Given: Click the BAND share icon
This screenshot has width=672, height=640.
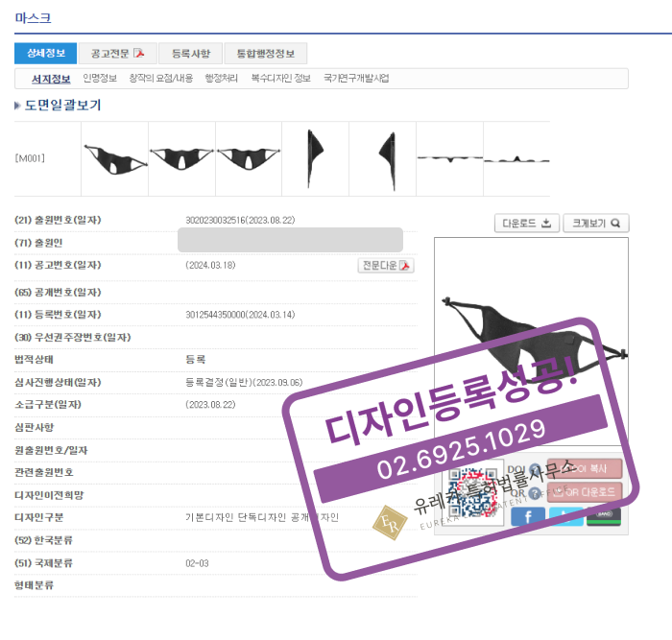Looking at the screenshot, I should [604, 516].
